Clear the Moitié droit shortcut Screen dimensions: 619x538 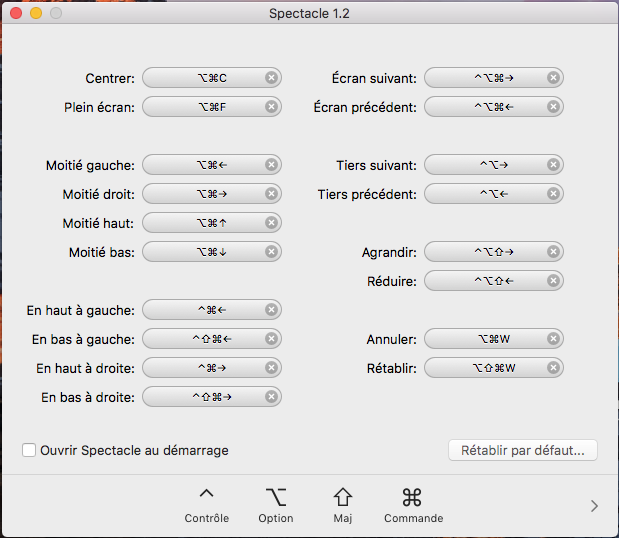[x=271, y=194]
